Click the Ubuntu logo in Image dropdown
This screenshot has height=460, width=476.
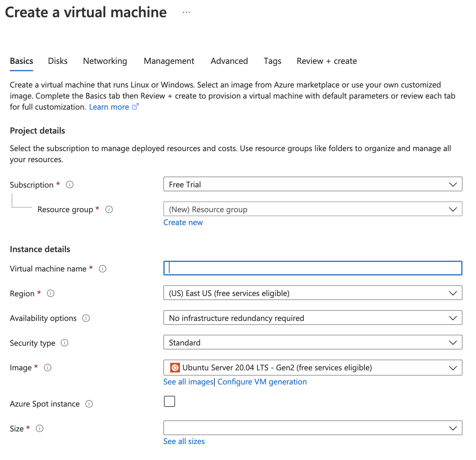[x=175, y=368]
